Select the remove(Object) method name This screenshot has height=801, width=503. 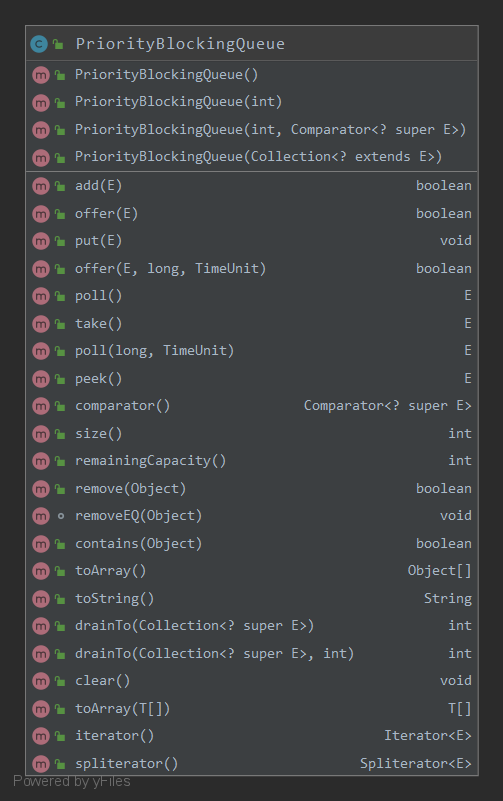click(x=131, y=489)
